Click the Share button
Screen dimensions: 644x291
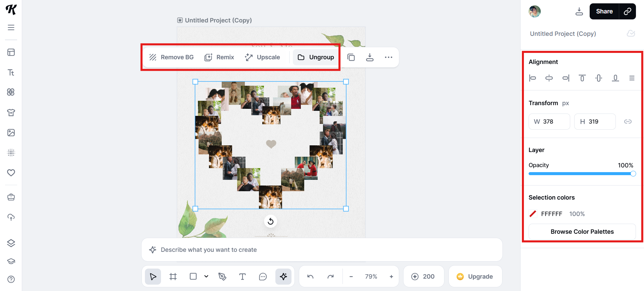point(604,11)
